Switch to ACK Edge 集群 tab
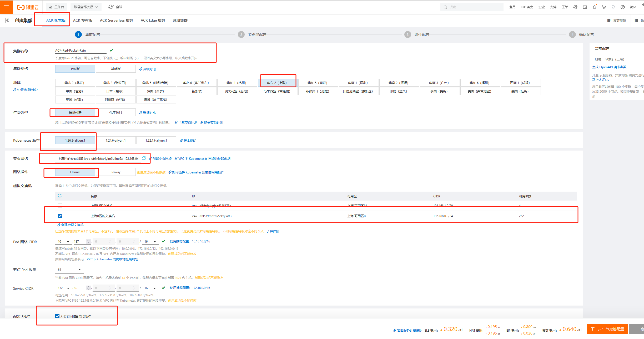Screen dimensions: 644x339 [153, 20]
